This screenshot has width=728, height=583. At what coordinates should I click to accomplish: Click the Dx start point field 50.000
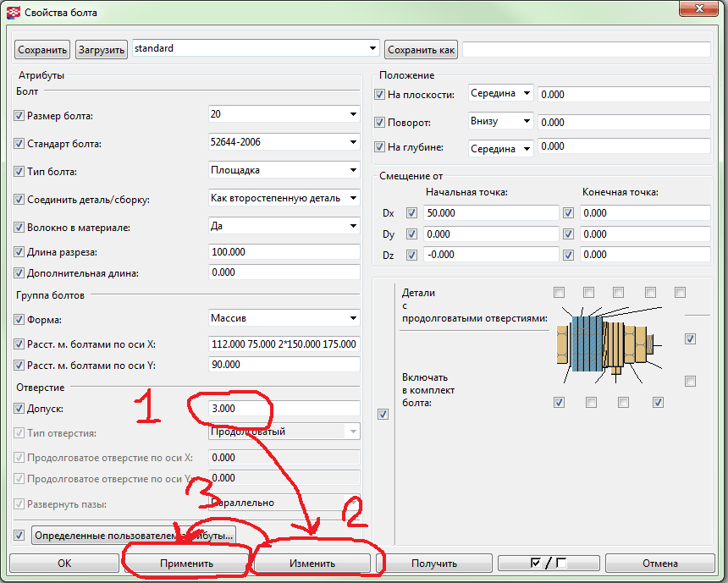click(x=490, y=213)
